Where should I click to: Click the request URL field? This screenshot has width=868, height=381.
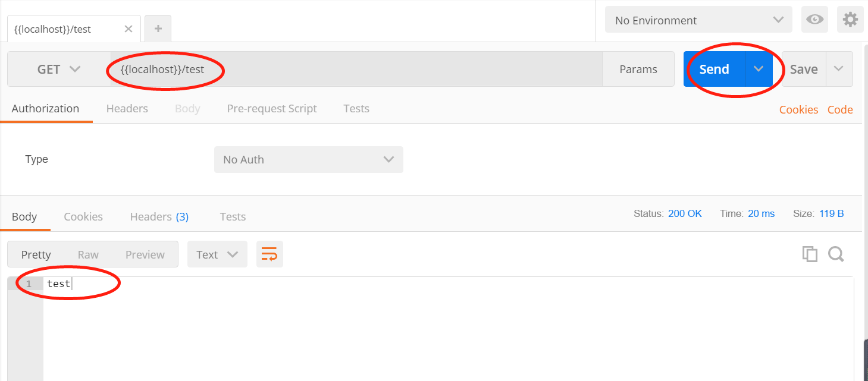point(356,69)
